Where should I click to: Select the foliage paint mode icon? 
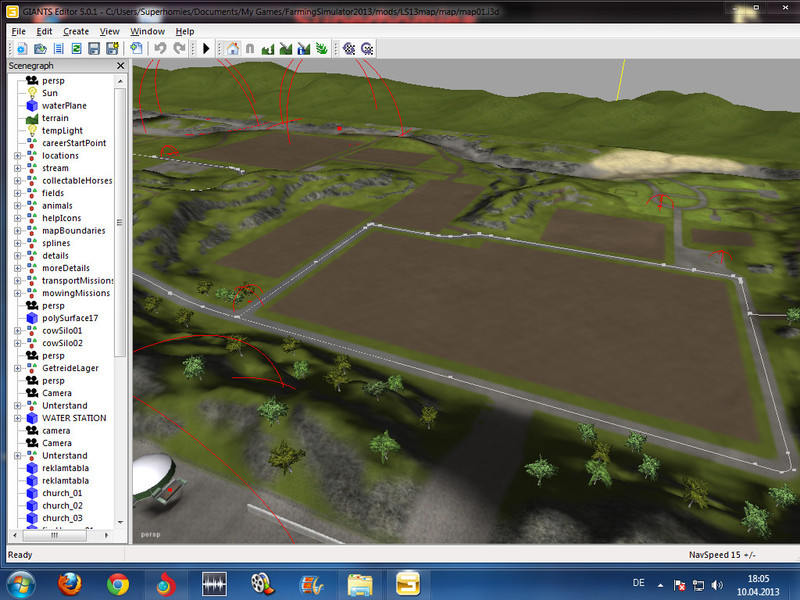(x=321, y=48)
